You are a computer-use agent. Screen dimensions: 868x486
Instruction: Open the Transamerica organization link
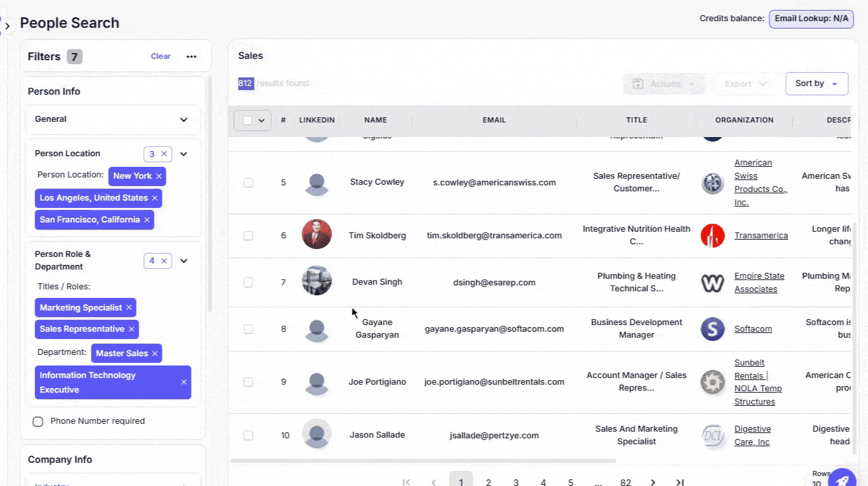point(761,236)
